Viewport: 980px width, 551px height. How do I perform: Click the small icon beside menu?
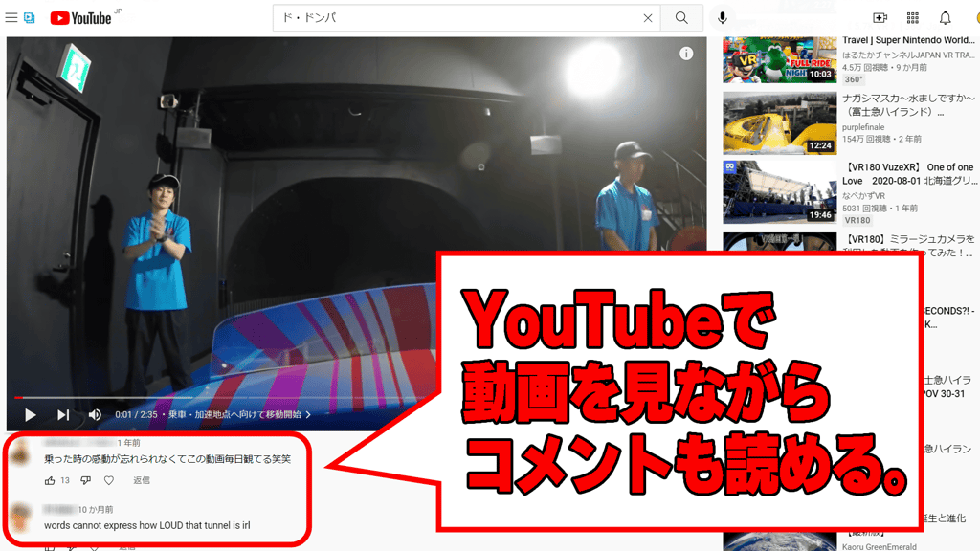(30, 17)
